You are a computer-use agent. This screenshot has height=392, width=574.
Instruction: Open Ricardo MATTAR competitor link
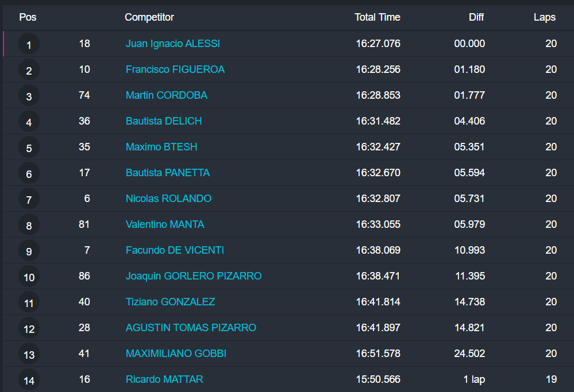tap(164, 379)
